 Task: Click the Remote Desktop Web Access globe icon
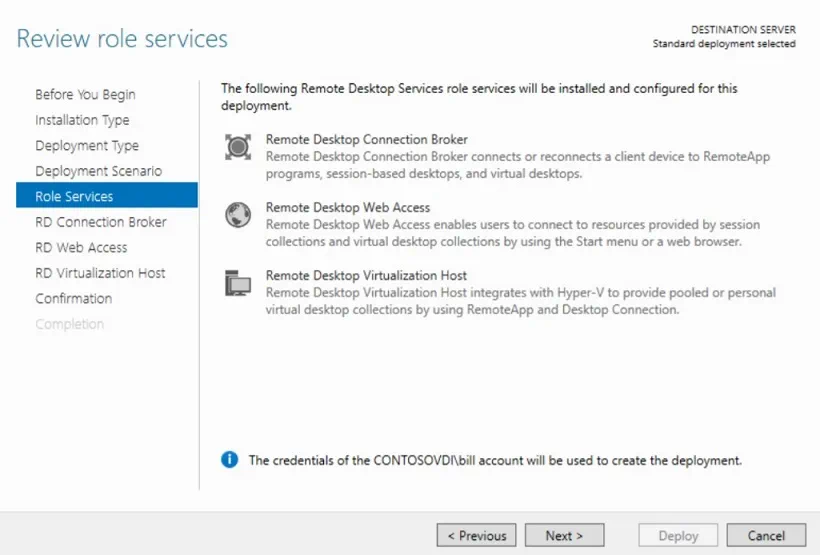pyautogui.click(x=238, y=215)
